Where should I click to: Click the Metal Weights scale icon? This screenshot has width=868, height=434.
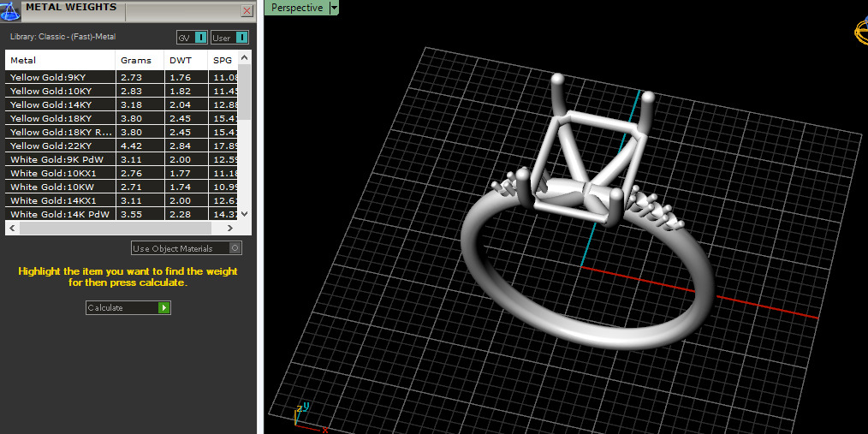[x=9, y=11]
